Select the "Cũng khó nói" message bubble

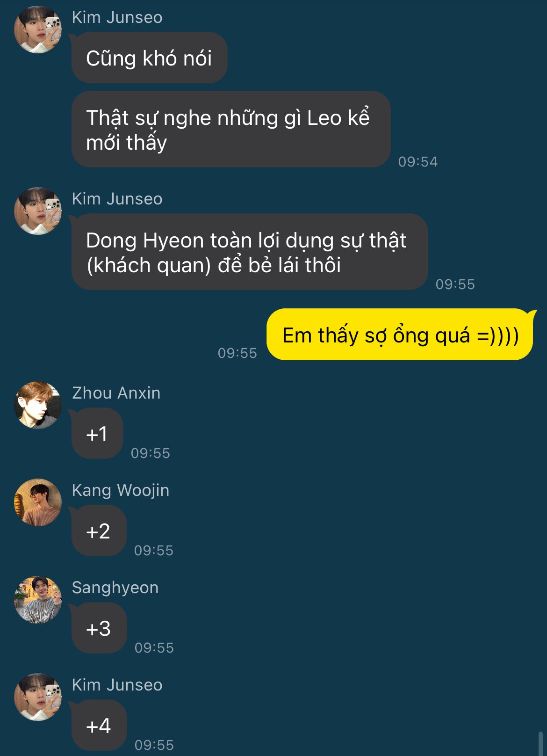click(x=149, y=58)
